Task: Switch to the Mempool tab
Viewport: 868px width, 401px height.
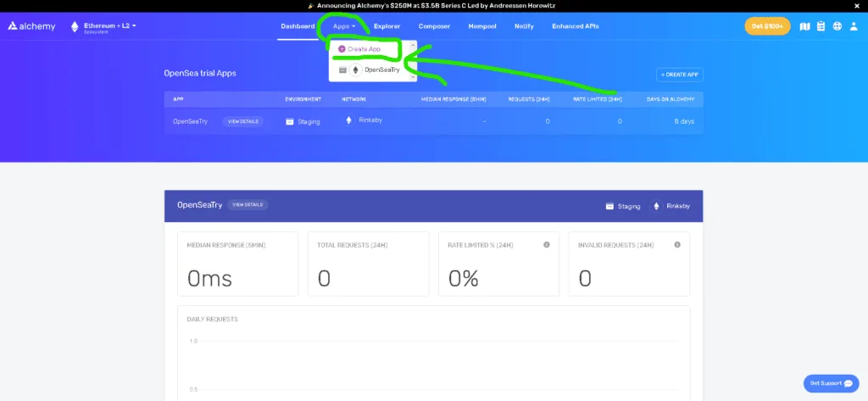Action: [x=482, y=26]
